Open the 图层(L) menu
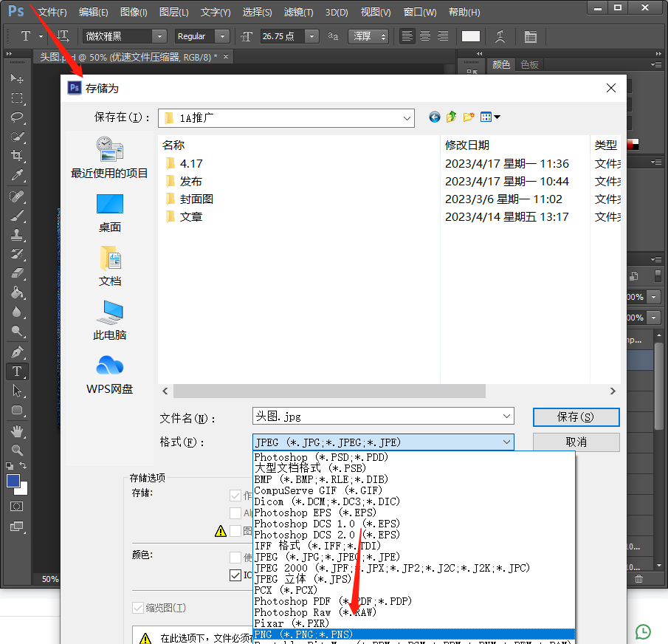Image resolution: width=668 pixels, height=644 pixels. (x=173, y=12)
